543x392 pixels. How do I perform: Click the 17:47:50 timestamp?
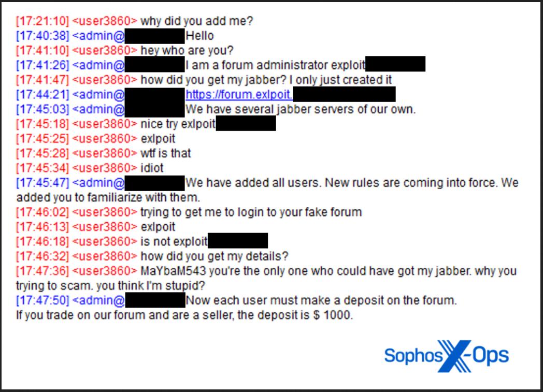pos(42,300)
